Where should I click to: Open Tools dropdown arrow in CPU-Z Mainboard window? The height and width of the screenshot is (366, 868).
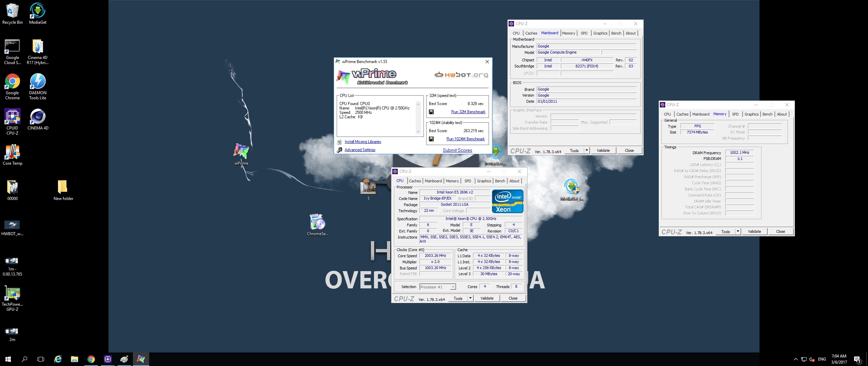(587, 150)
